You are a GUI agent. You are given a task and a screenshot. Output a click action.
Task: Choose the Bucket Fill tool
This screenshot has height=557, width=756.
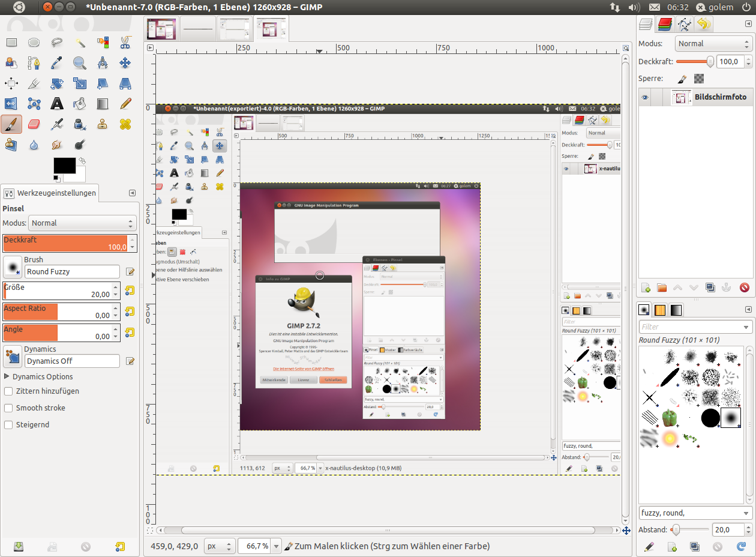(x=79, y=104)
